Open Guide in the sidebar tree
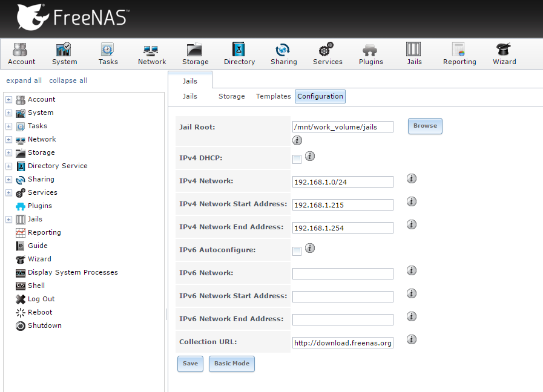 pyautogui.click(x=32, y=246)
